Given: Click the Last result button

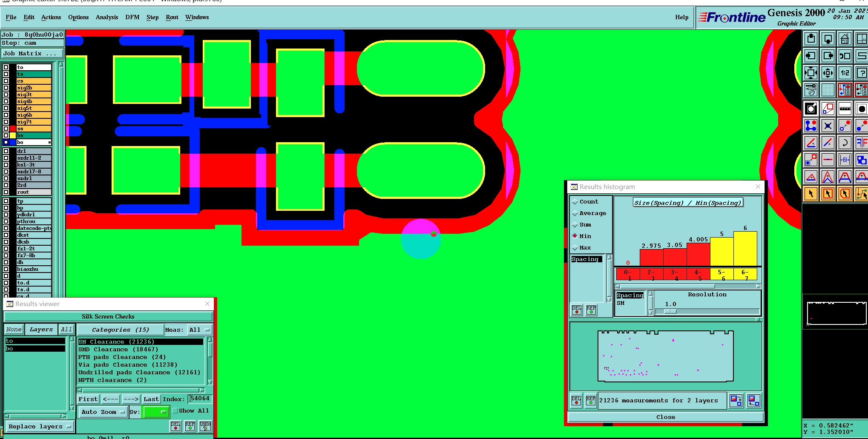Looking at the screenshot, I should click(x=151, y=399).
